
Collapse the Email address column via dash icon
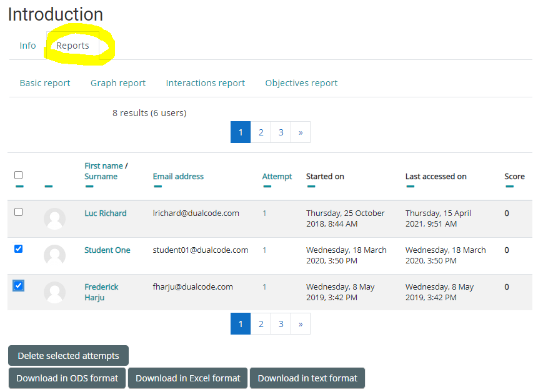pyautogui.click(x=157, y=186)
